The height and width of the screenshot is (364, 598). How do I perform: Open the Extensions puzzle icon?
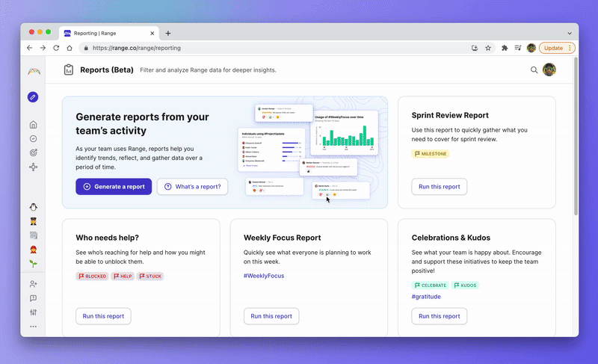pyautogui.click(x=505, y=48)
